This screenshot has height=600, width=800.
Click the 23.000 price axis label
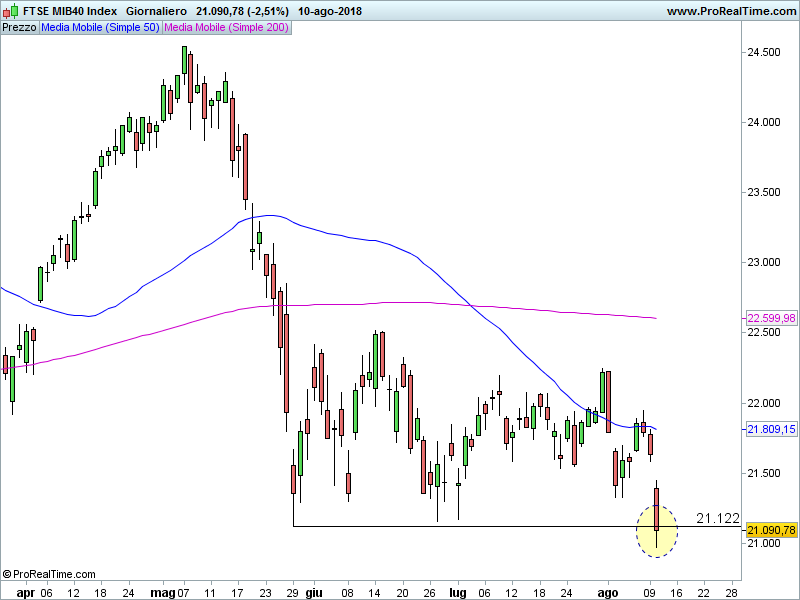click(764, 262)
